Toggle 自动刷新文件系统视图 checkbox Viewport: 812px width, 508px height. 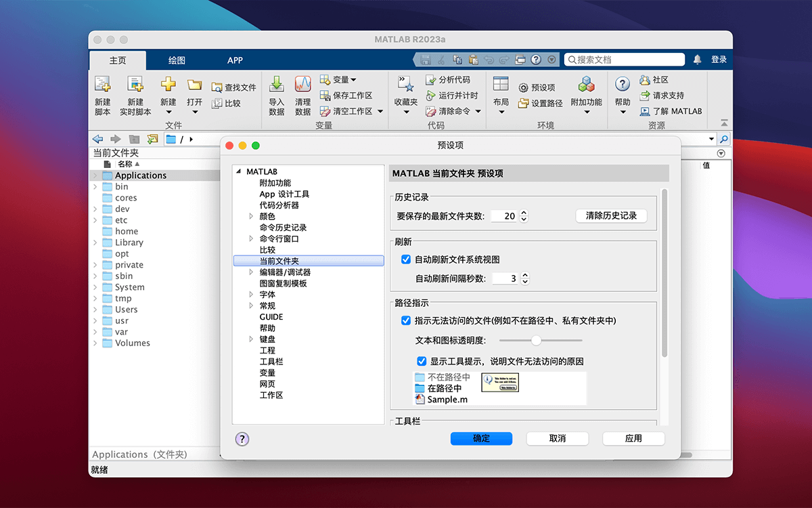(x=406, y=259)
